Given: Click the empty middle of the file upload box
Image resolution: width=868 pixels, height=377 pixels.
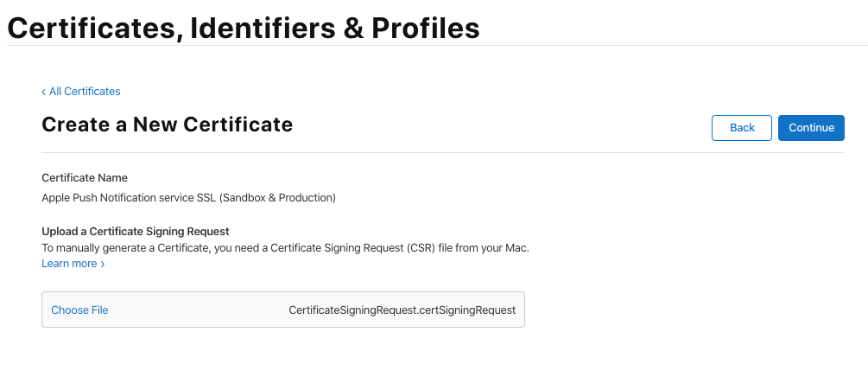Looking at the screenshot, I should coord(199,310).
